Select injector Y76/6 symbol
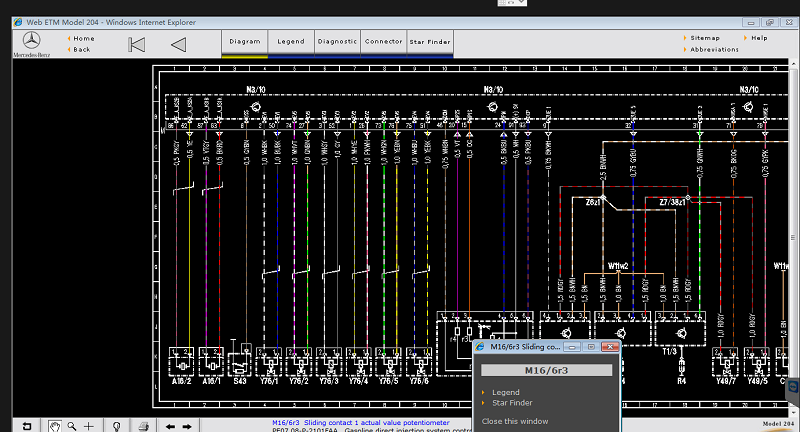The width and height of the screenshot is (800, 432). click(x=419, y=362)
